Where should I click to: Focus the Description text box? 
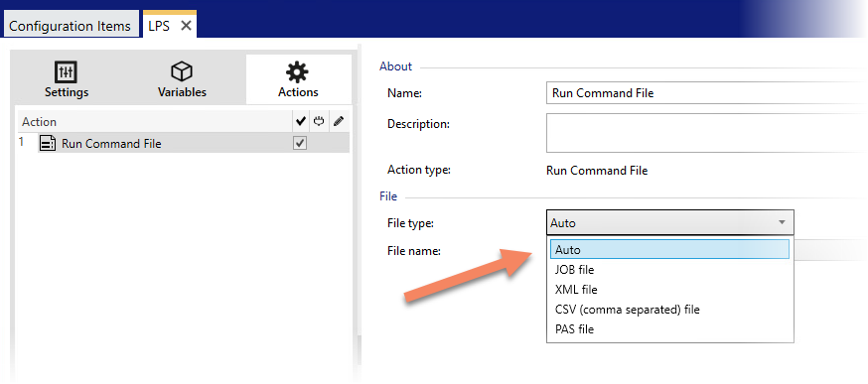tap(706, 133)
